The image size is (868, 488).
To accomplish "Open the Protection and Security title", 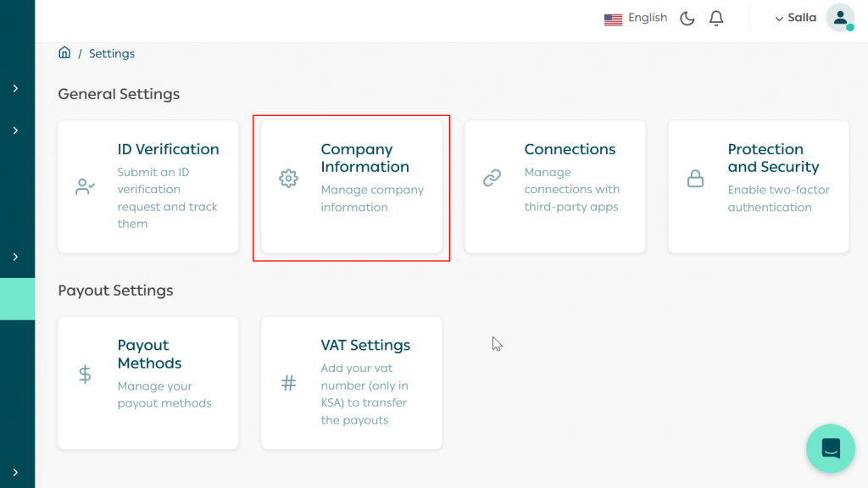I will [773, 158].
